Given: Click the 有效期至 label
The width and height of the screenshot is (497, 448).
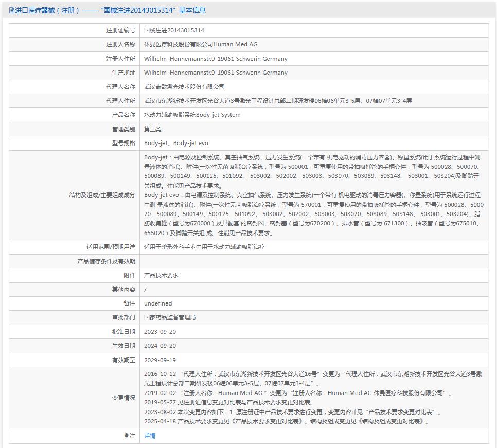Looking at the screenshot, I should (123, 360).
